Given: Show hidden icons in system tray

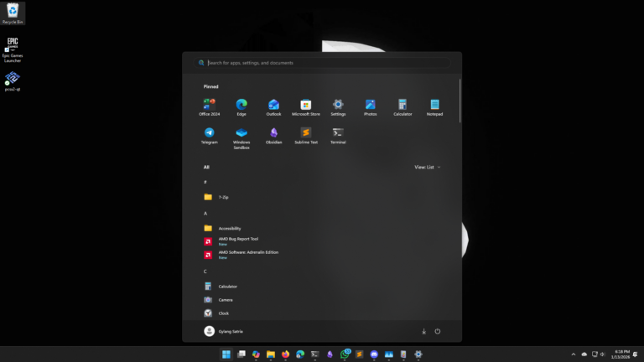Looking at the screenshot, I should [574, 354].
